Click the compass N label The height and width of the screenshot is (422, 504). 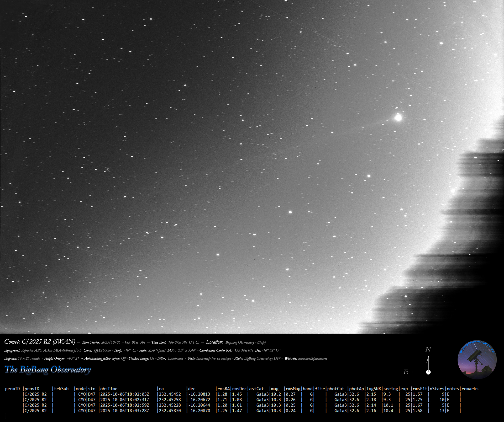tap(428, 349)
